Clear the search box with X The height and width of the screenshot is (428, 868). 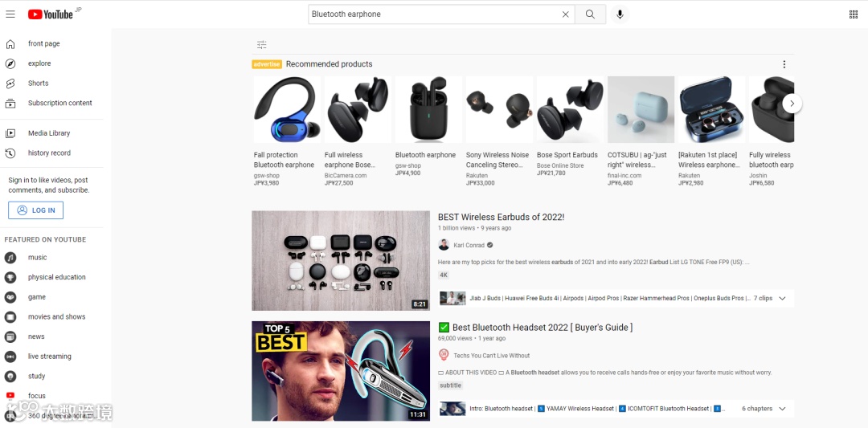pyautogui.click(x=565, y=14)
